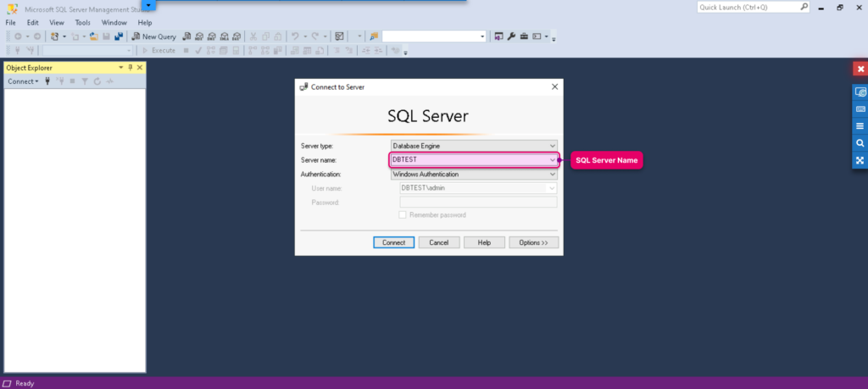
Task: Click the Quick Launch search magnifier icon
Action: pyautogui.click(x=804, y=7)
